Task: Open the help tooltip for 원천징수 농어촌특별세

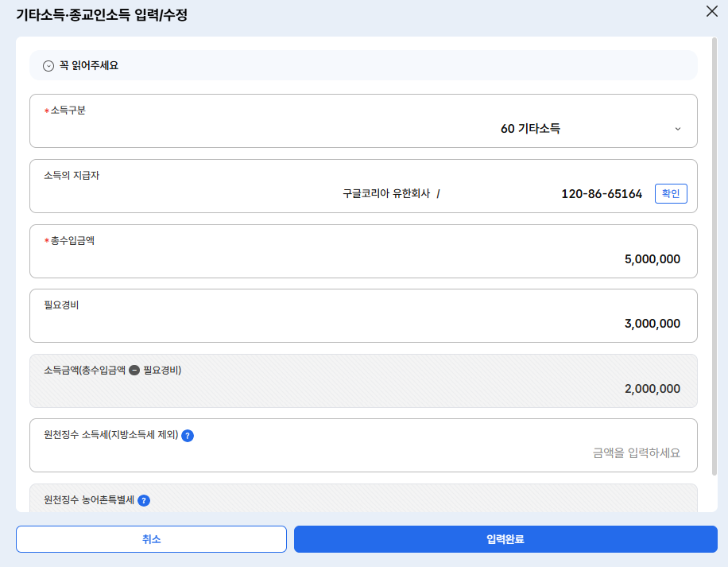Action: tap(143, 500)
